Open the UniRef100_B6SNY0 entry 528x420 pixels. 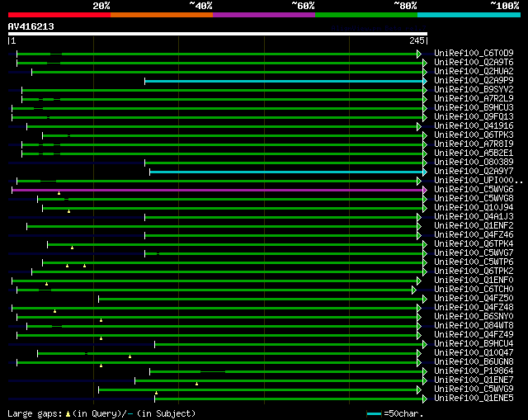pyautogui.click(x=474, y=317)
